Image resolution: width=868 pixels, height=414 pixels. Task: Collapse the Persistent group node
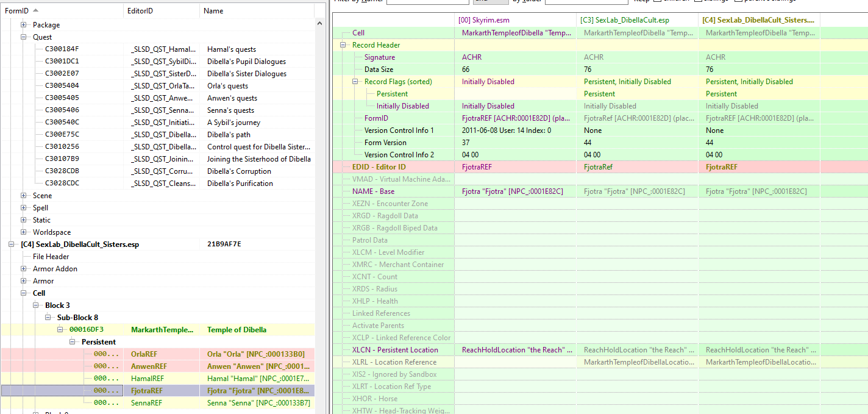(x=73, y=342)
